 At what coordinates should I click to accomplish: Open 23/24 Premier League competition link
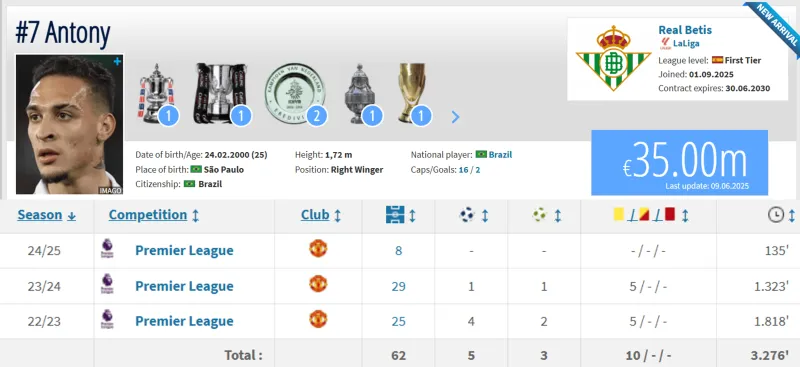point(184,286)
